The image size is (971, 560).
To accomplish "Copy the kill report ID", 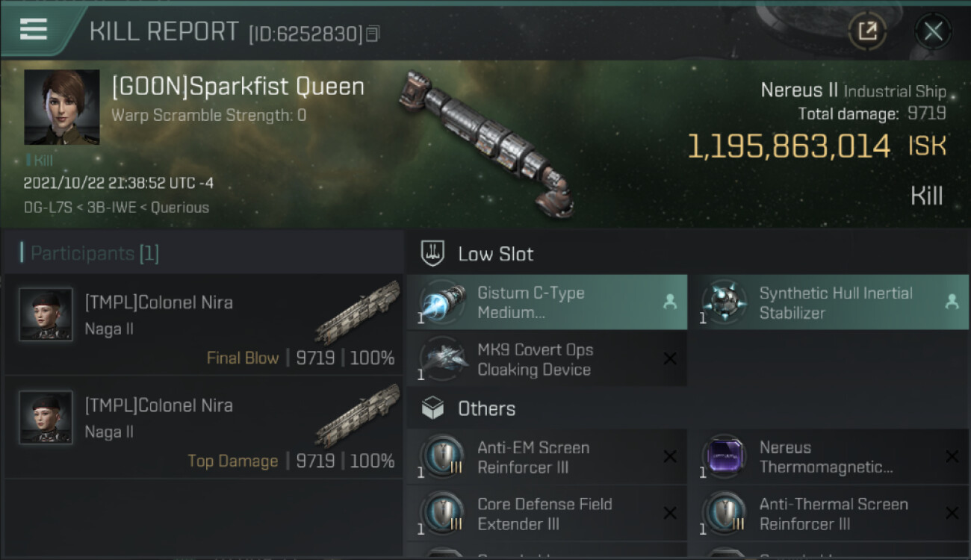I will (373, 34).
